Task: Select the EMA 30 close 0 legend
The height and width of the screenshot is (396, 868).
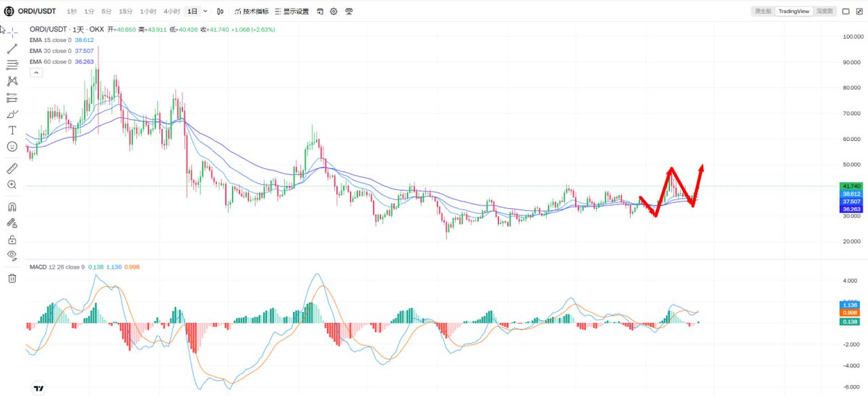Action: pos(51,51)
